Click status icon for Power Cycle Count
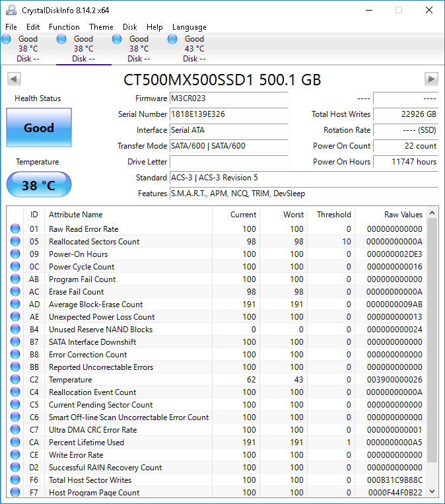Viewport: 445px width, 504px height. [15, 266]
